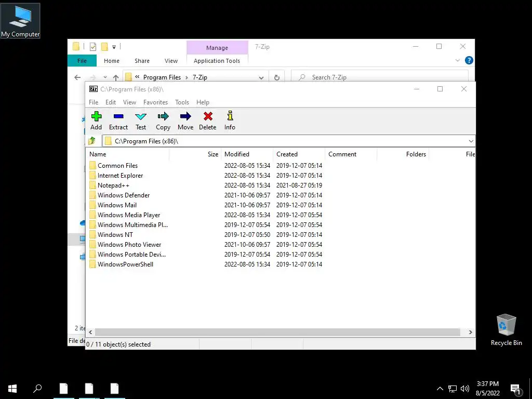
Task: Open the 7-Zip View menu
Action: (129, 102)
